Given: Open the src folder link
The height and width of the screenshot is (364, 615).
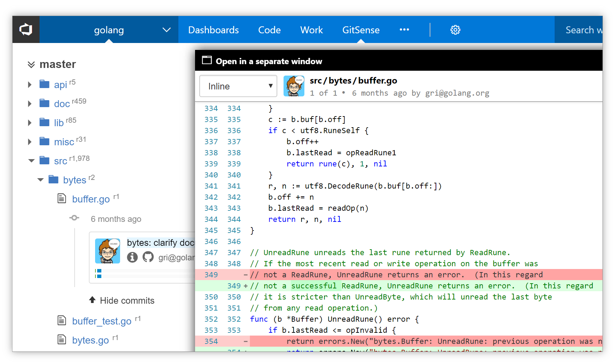Looking at the screenshot, I should coord(60,161).
